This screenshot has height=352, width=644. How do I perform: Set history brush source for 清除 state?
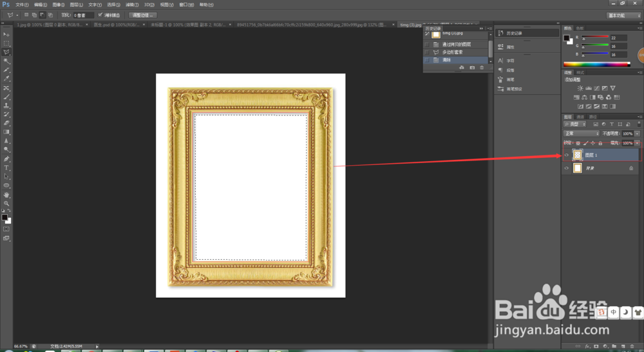427,60
